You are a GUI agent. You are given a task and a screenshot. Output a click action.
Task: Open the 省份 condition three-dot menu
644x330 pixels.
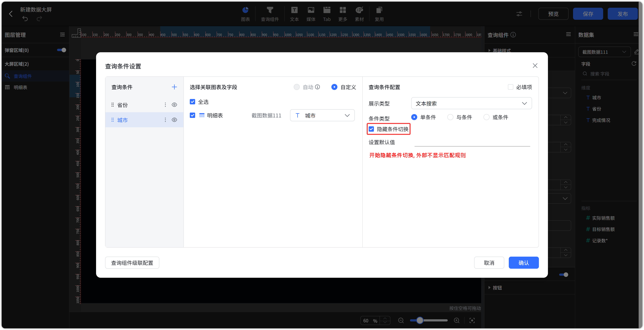(x=165, y=105)
